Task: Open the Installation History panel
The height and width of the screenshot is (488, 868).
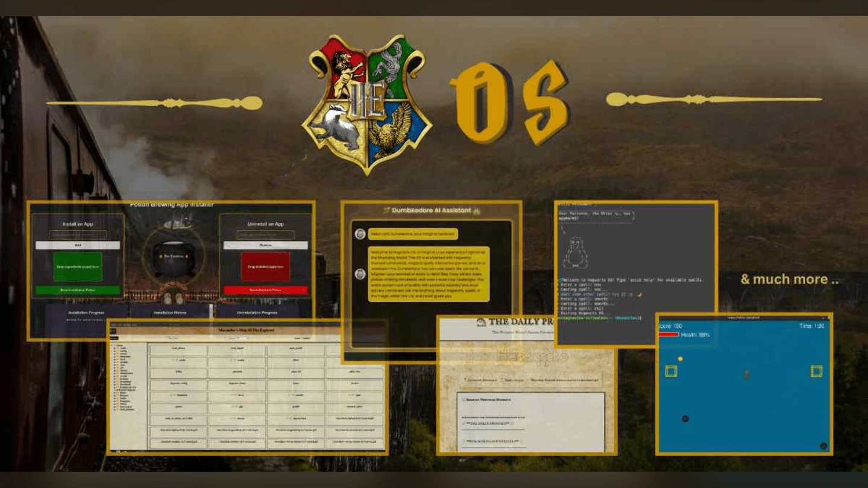Action: (x=172, y=313)
